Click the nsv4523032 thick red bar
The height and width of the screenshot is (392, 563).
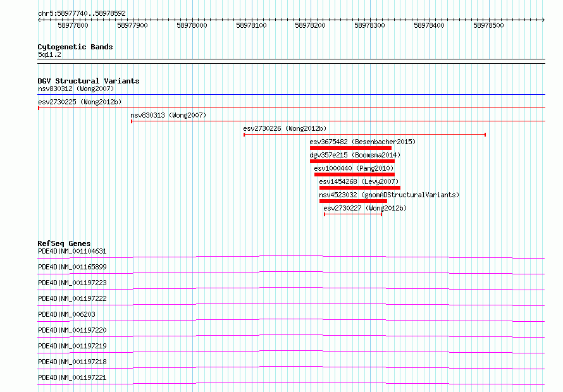tap(354, 201)
